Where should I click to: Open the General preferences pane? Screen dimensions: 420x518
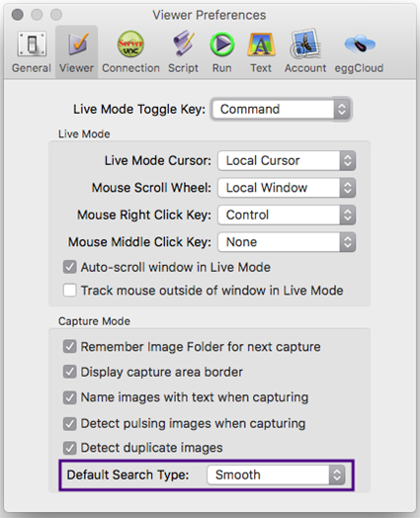(32, 51)
